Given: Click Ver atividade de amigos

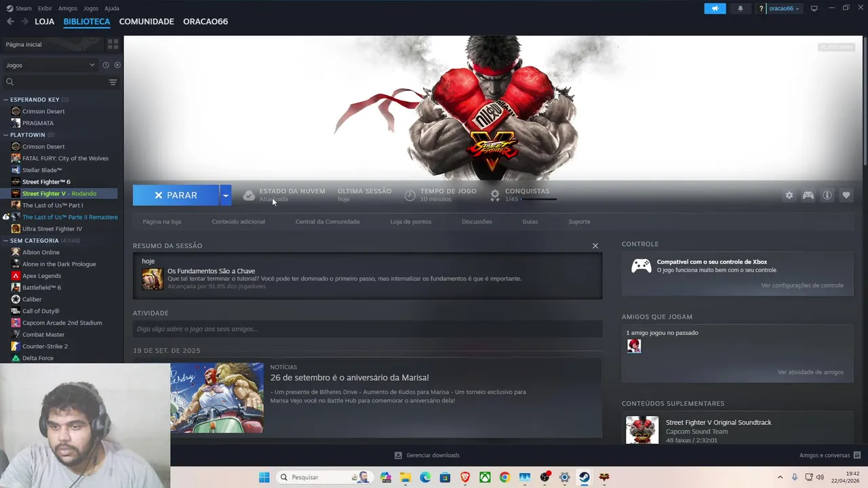Looking at the screenshot, I should tap(810, 372).
